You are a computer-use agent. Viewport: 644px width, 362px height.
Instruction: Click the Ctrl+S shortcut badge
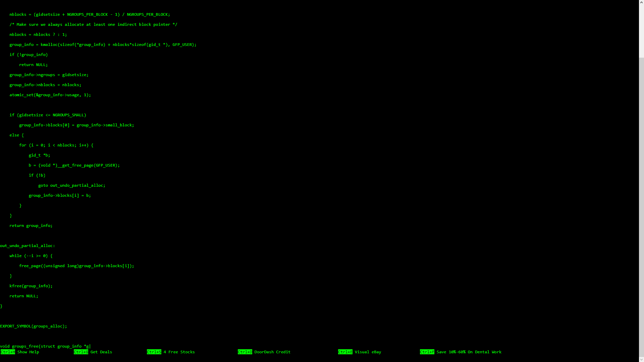tap(154, 352)
